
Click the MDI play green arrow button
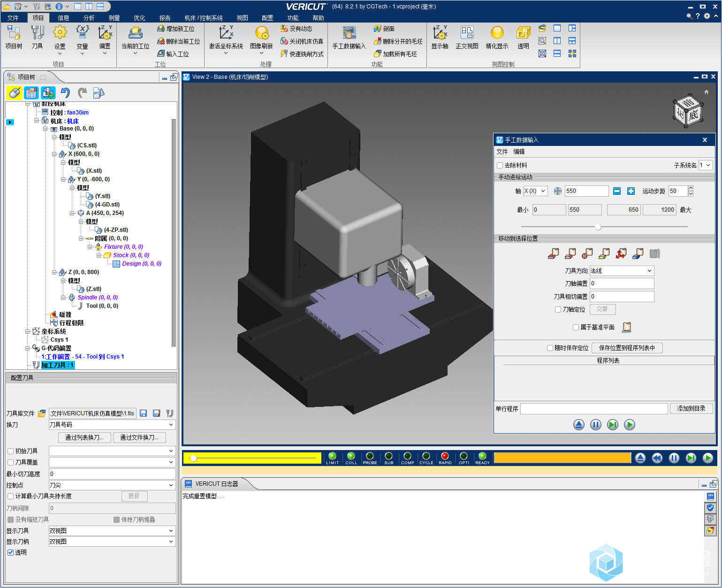point(630,425)
